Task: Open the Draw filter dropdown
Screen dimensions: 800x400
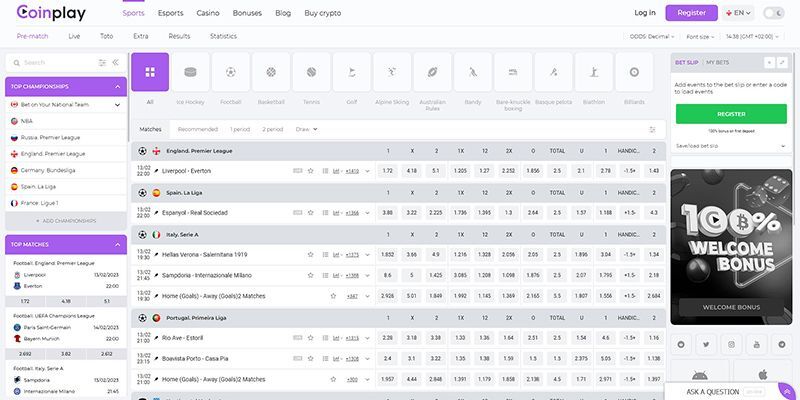Action: (x=307, y=130)
